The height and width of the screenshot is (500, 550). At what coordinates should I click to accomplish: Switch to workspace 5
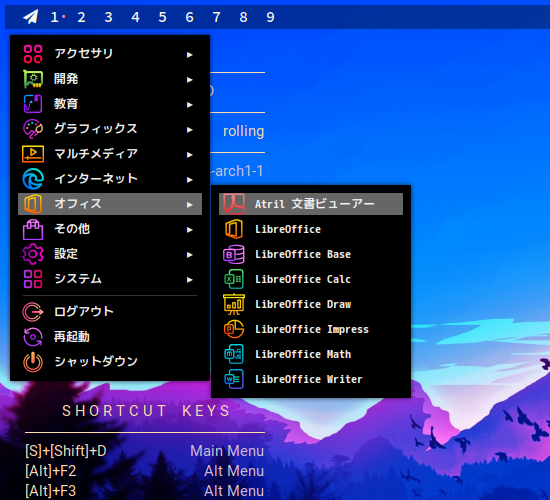(162, 17)
